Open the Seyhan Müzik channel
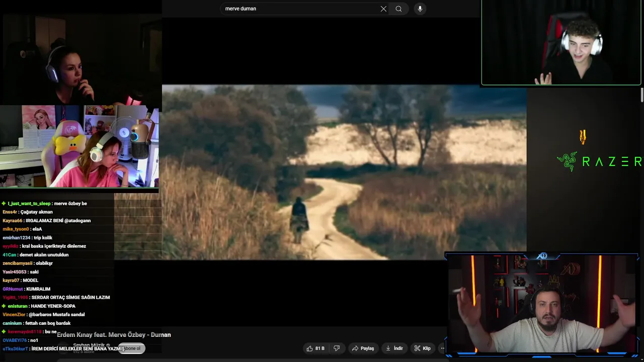 [89, 345]
